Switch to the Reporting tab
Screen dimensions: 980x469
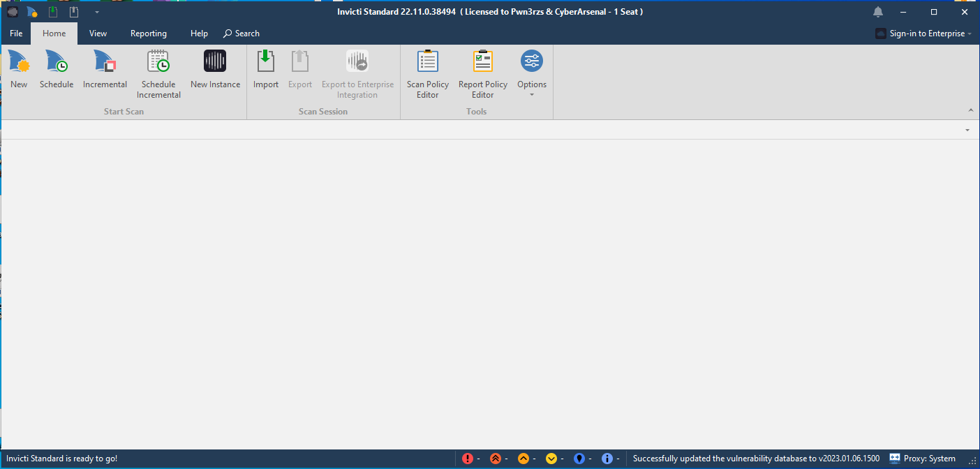pyautogui.click(x=148, y=33)
